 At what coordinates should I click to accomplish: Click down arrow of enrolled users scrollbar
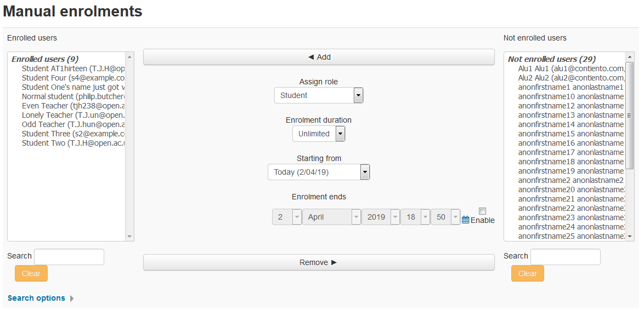point(130,237)
